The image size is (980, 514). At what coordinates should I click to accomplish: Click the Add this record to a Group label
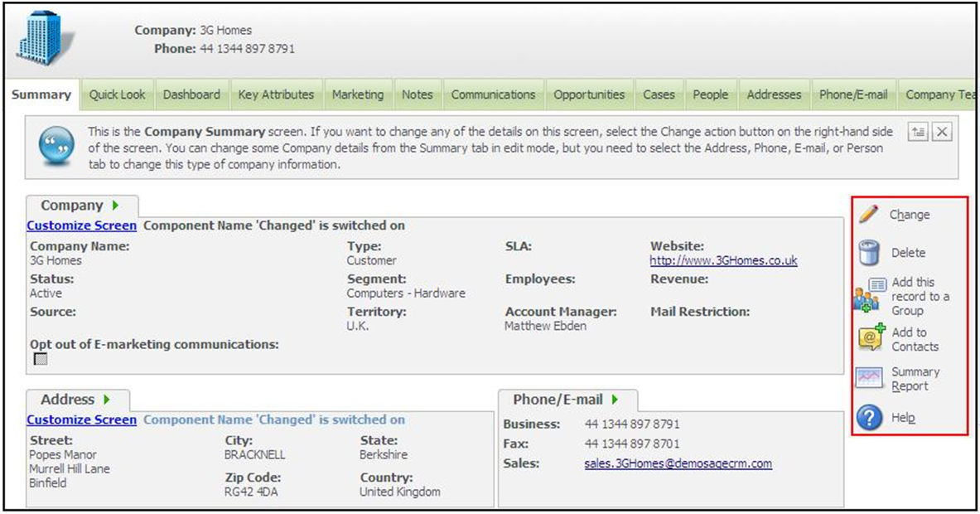tap(920, 297)
